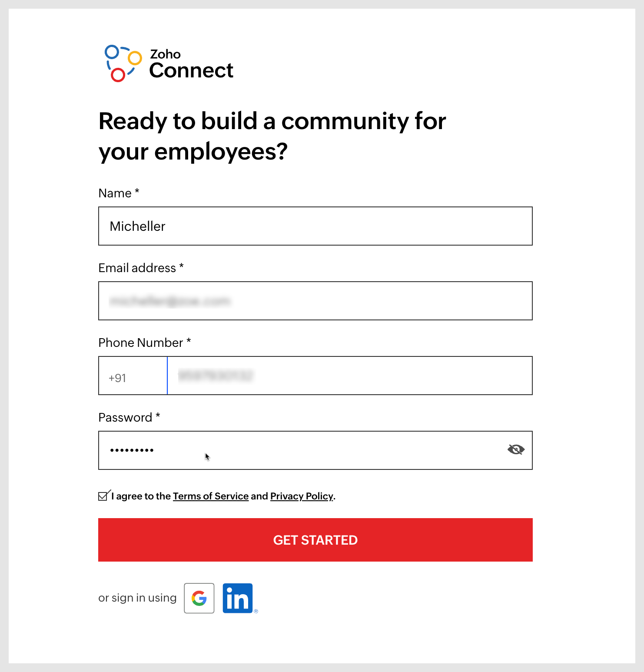Screen dimensions: 644x672
Task: Show password with the crossed eye icon
Action: tap(516, 449)
